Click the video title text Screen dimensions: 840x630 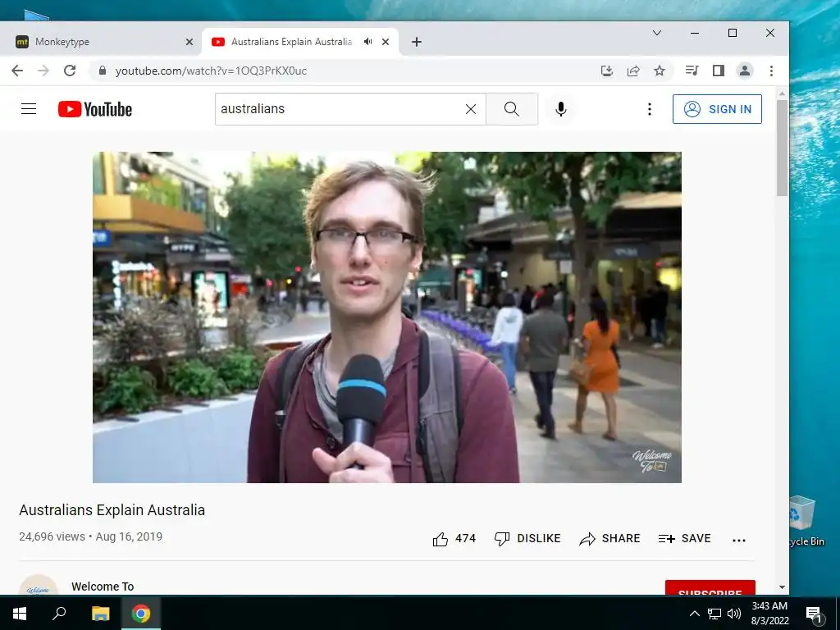(x=112, y=510)
